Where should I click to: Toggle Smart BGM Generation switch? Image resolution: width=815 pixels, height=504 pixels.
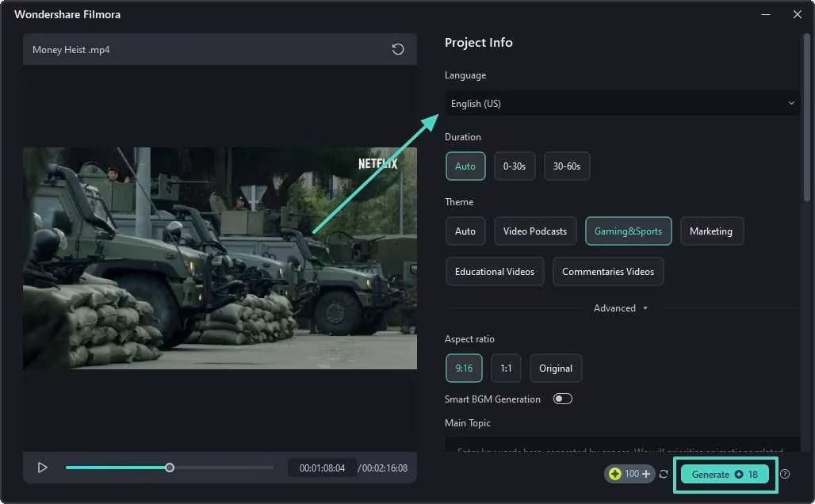[562, 399]
